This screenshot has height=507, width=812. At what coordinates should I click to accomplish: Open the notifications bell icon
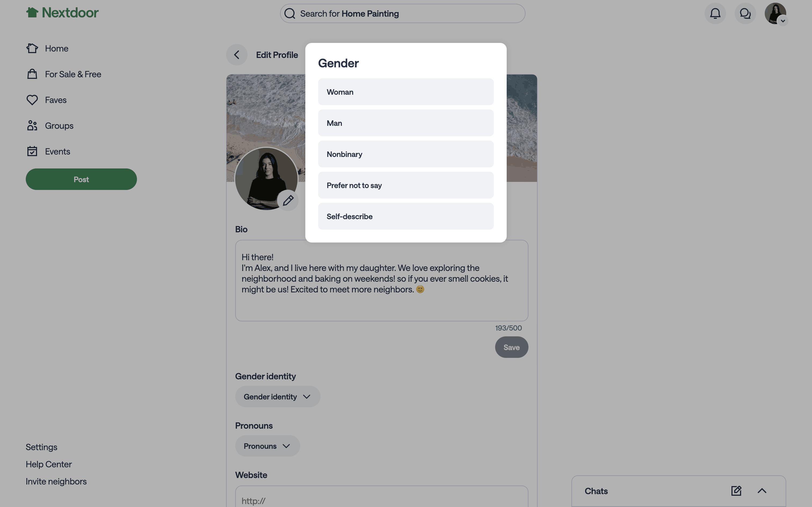[x=715, y=13]
